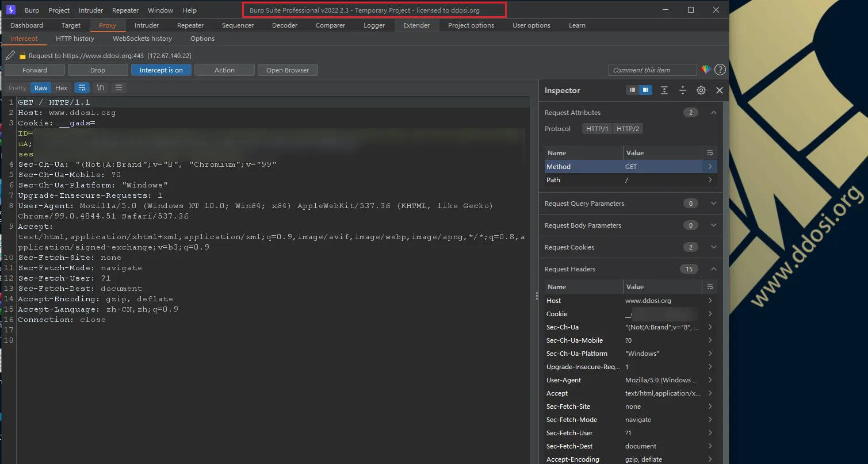Toggle the show non-printable characters \n icon
The width and height of the screenshot is (868, 464).
tap(101, 88)
